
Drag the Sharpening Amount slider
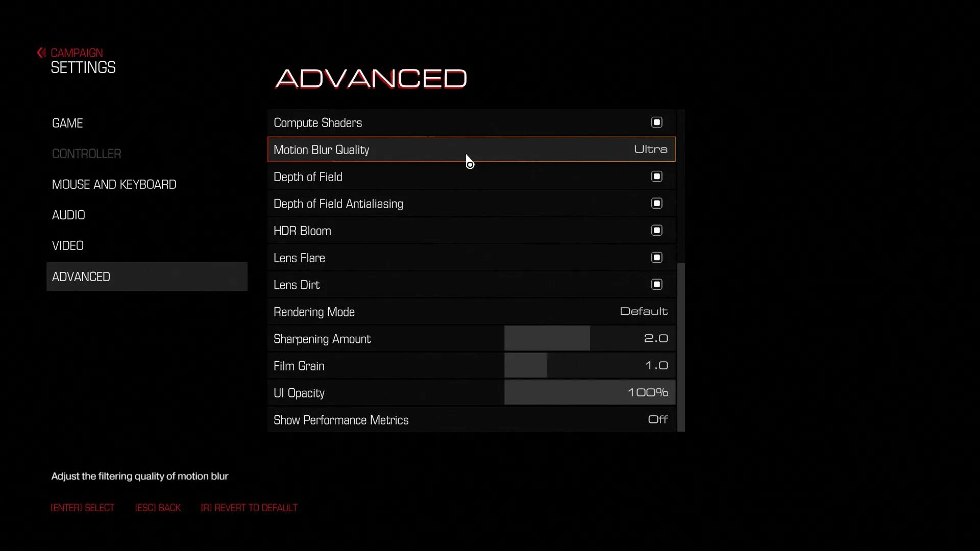click(587, 338)
